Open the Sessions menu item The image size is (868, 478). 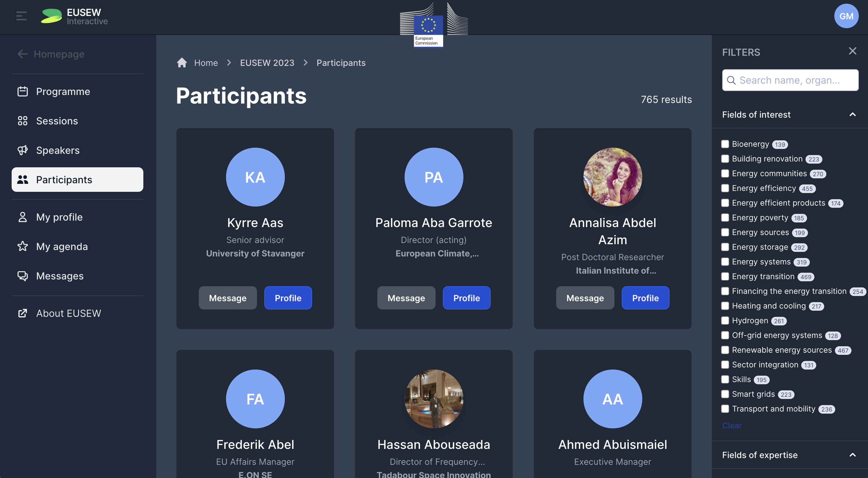pos(57,121)
